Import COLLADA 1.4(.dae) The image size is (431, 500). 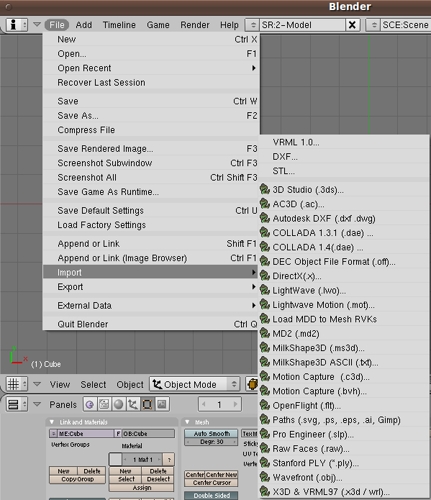point(344,247)
